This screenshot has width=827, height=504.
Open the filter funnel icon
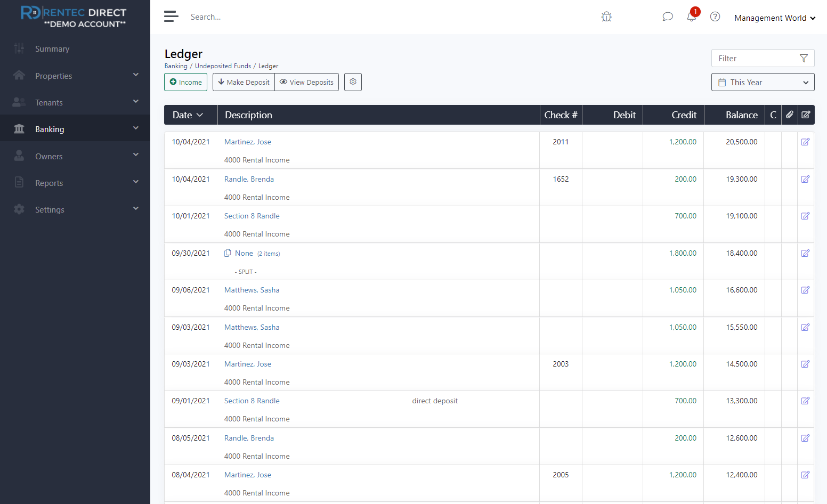(x=804, y=58)
